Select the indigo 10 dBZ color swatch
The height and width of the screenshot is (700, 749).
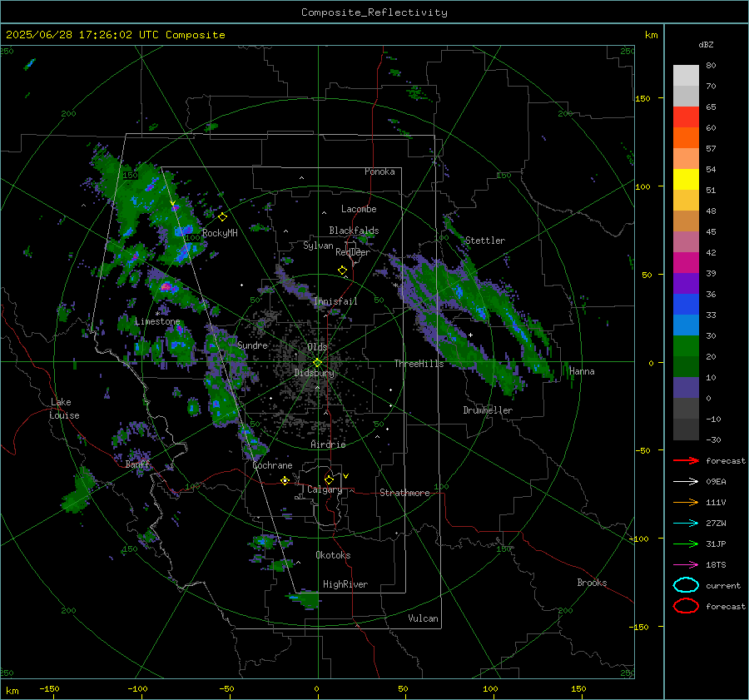tap(686, 388)
